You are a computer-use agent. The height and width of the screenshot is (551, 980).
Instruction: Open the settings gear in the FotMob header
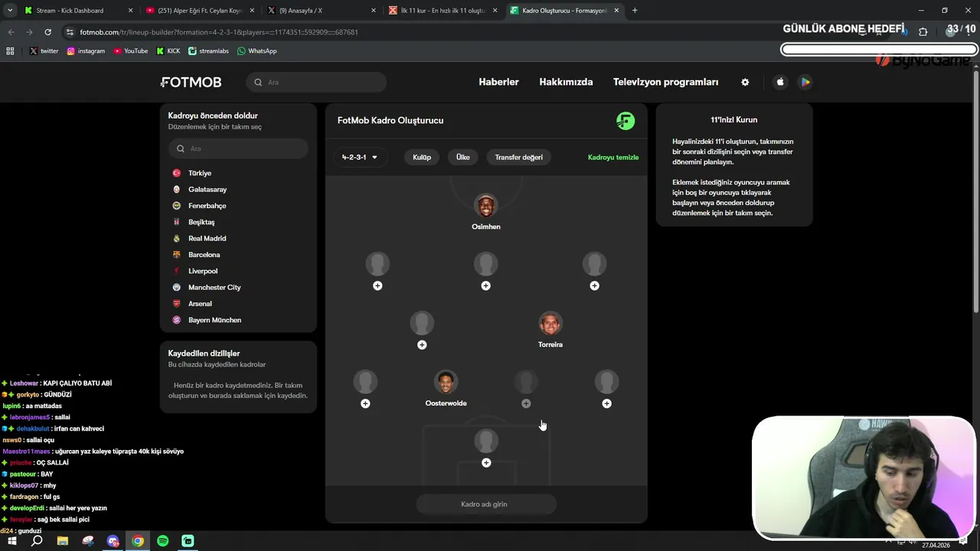[x=745, y=82]
